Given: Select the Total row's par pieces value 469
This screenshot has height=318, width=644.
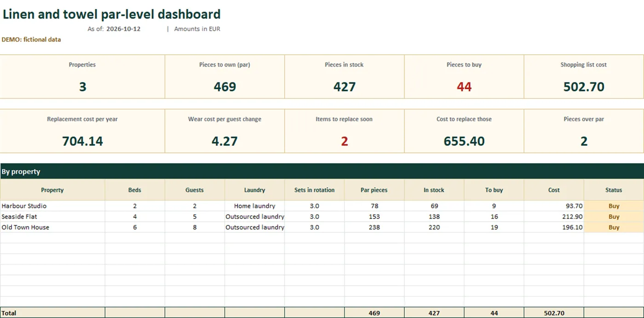Looking at the screenshot, I should pyautogui.click(x=374, y=313).
